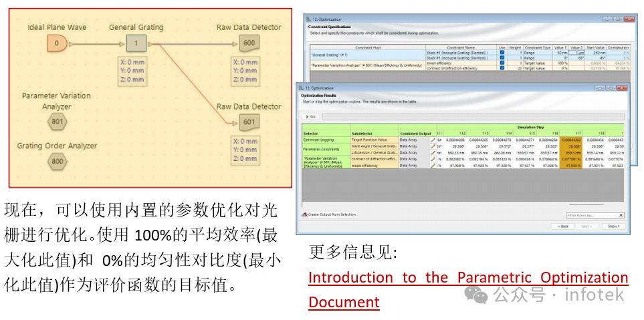The width and height of the screenshot is (644, 320).
Task: Click Start Value cell showing 250 nm
Action: 595,53
